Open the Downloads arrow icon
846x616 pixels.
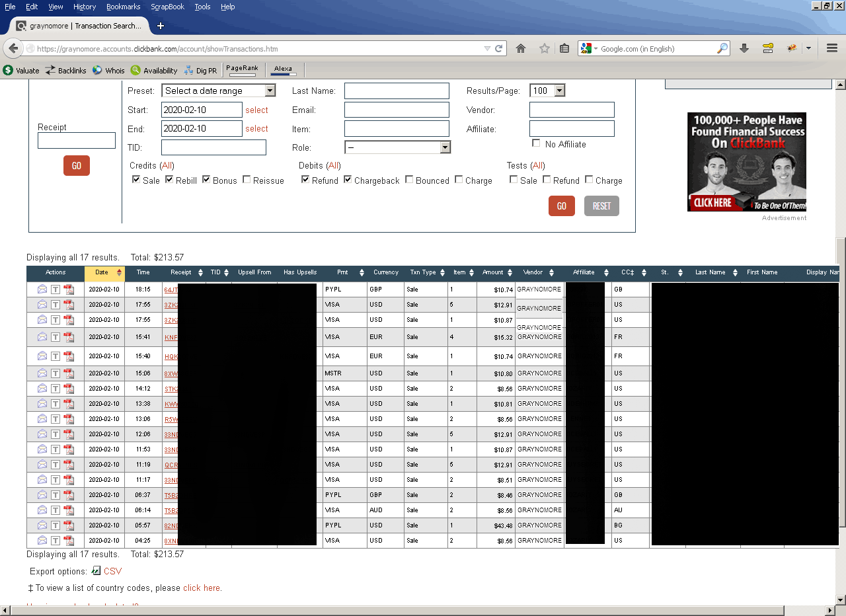[744, 48]
